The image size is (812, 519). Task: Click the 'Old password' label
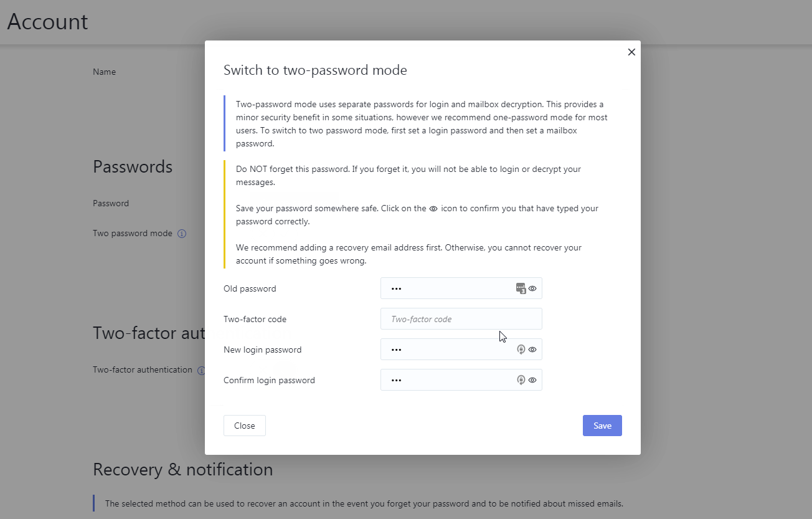pyautogui.click(x=250, y=288)
